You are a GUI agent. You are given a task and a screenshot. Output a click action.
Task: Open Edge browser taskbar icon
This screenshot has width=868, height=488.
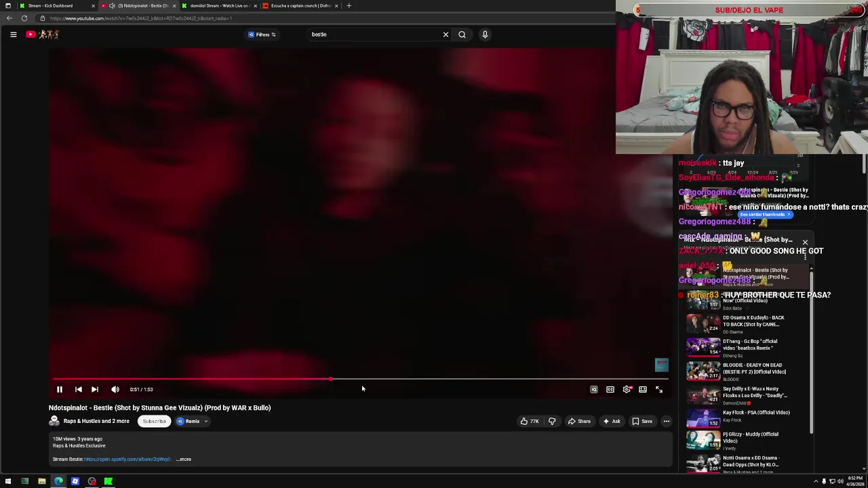click(58, 481)
